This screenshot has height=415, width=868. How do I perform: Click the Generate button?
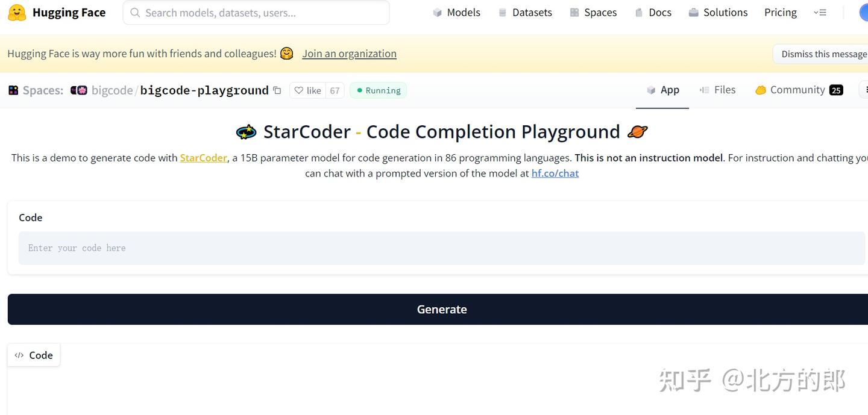(x=442, y=309)
